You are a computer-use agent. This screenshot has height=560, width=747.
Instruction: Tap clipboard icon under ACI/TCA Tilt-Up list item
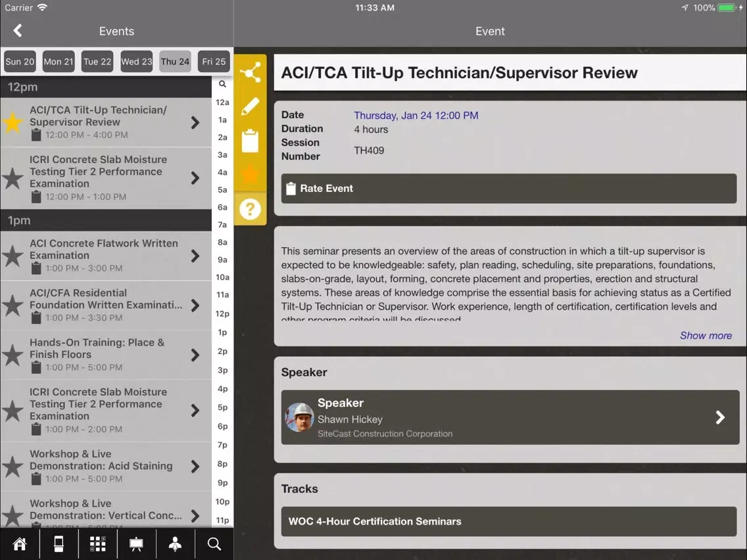pyautogui.click(x=36, y=135)
